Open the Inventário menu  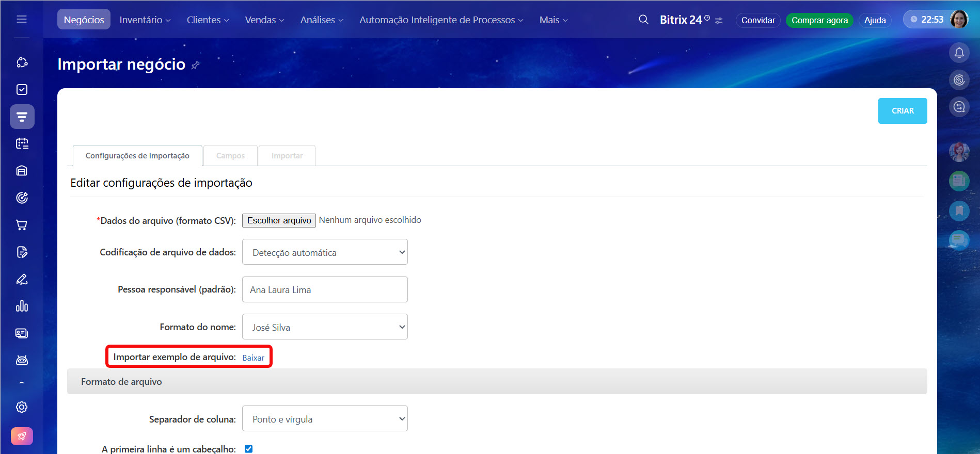tap(145, 20)
